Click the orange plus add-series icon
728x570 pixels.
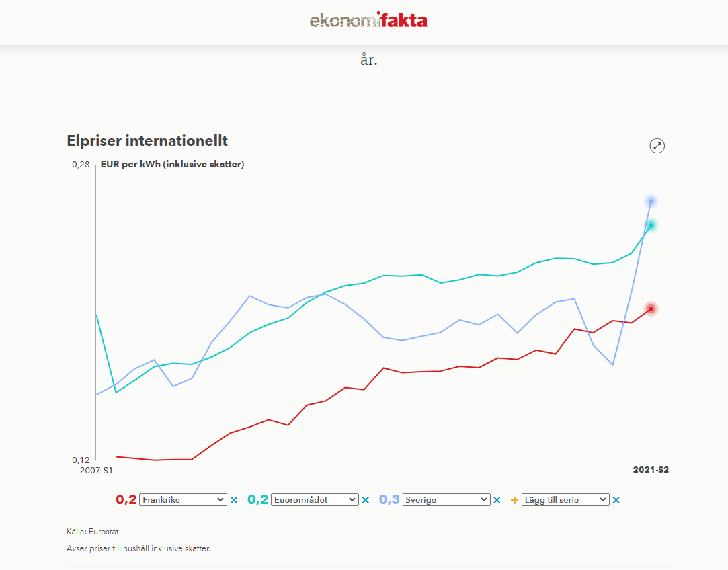(x=514, y=500)
